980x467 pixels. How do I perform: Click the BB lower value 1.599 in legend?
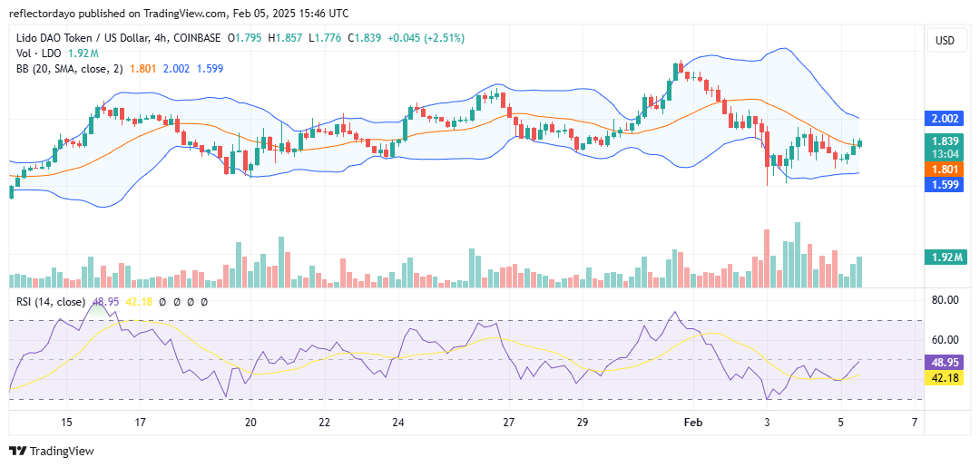[x=210, y=69]
